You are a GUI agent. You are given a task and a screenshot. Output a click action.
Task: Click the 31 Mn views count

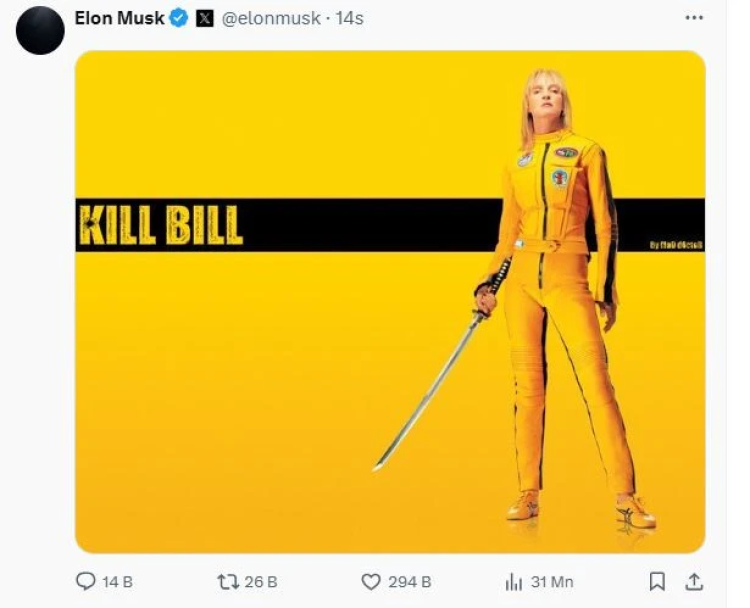pyautogui.click(x=552, y=582)
